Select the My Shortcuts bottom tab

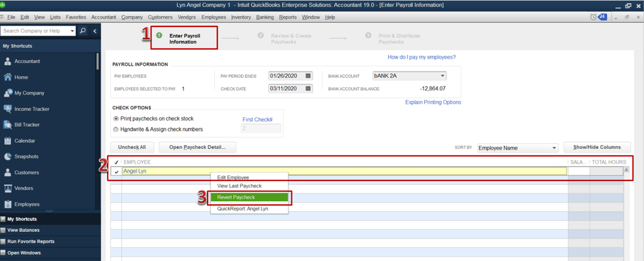[x=50, y=219]
